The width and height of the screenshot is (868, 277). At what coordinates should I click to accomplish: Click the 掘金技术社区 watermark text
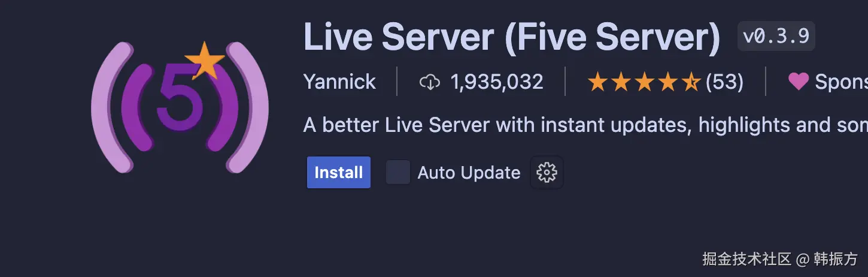747,259
